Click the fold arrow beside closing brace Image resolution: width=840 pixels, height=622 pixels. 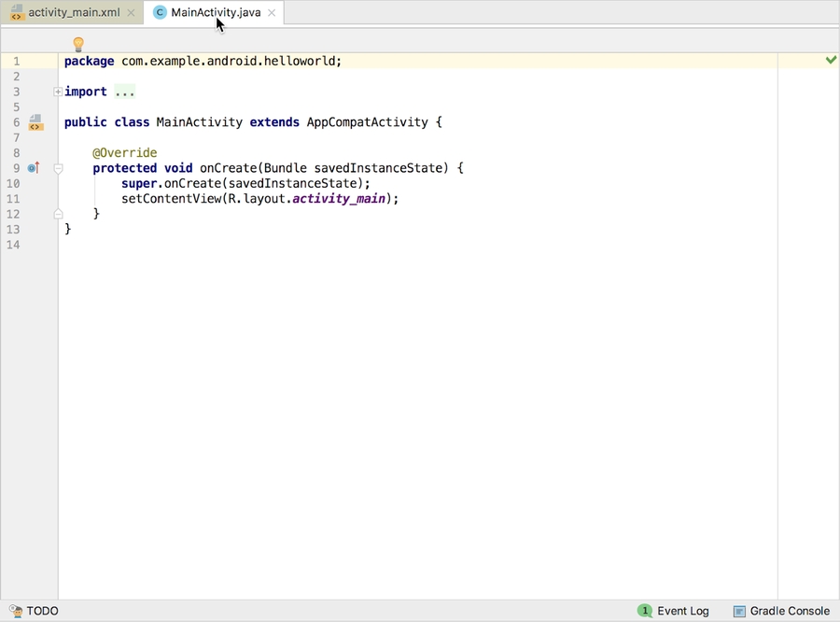58,213
